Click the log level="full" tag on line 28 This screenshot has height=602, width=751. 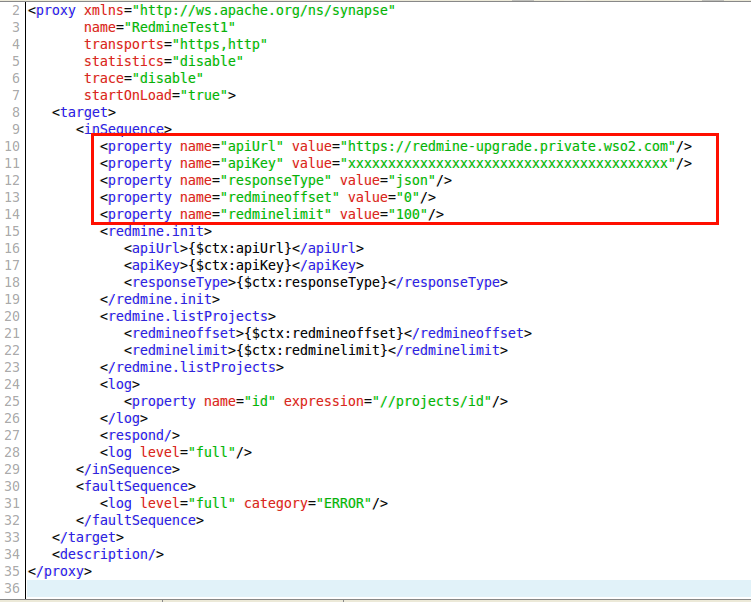tap(176, 452)
